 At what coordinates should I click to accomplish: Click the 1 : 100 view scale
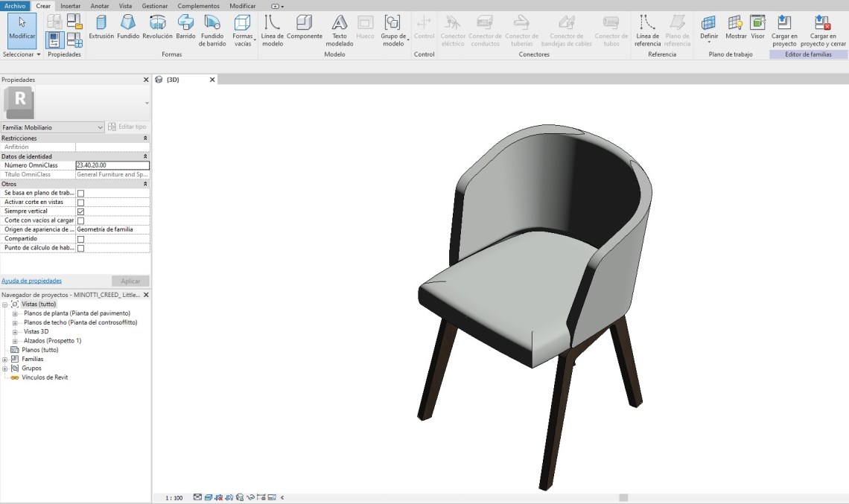(x=174, y=497)
